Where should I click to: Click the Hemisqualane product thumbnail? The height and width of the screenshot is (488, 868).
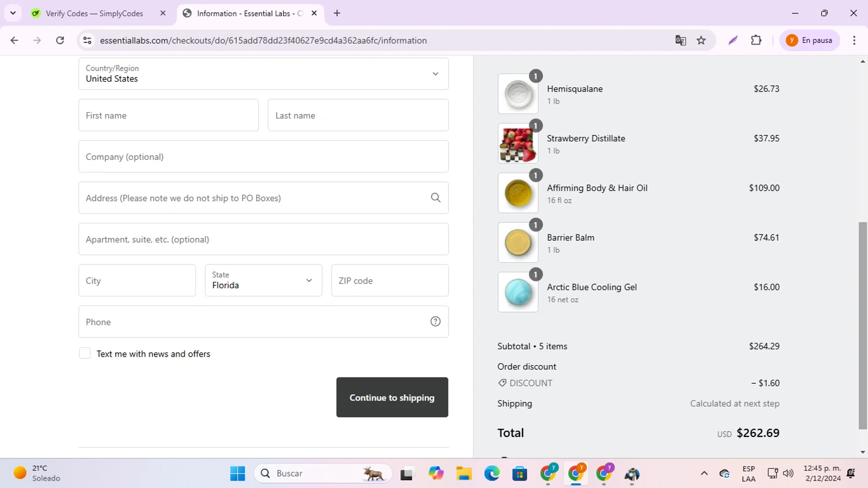click(518, 94)
